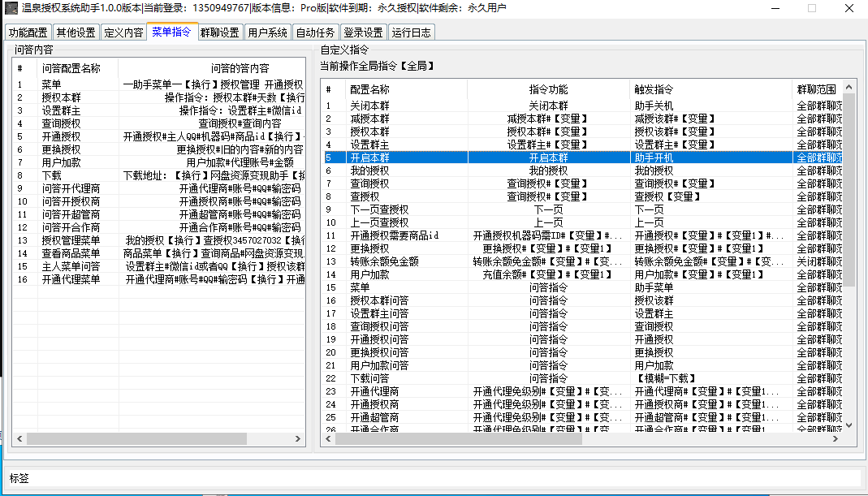Click left arrow of 自定义指令 horizontal scrollbar
This screenshot has width=868, height=496.
coord(328,438)
